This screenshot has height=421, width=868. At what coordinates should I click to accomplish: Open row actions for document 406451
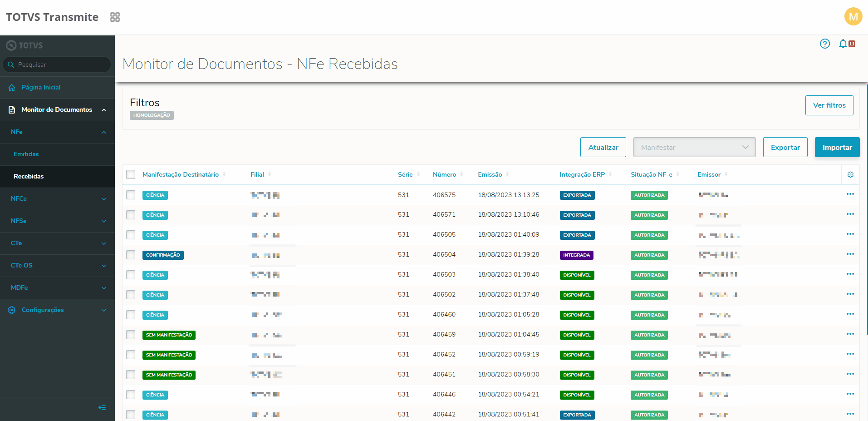pos(850,374)
